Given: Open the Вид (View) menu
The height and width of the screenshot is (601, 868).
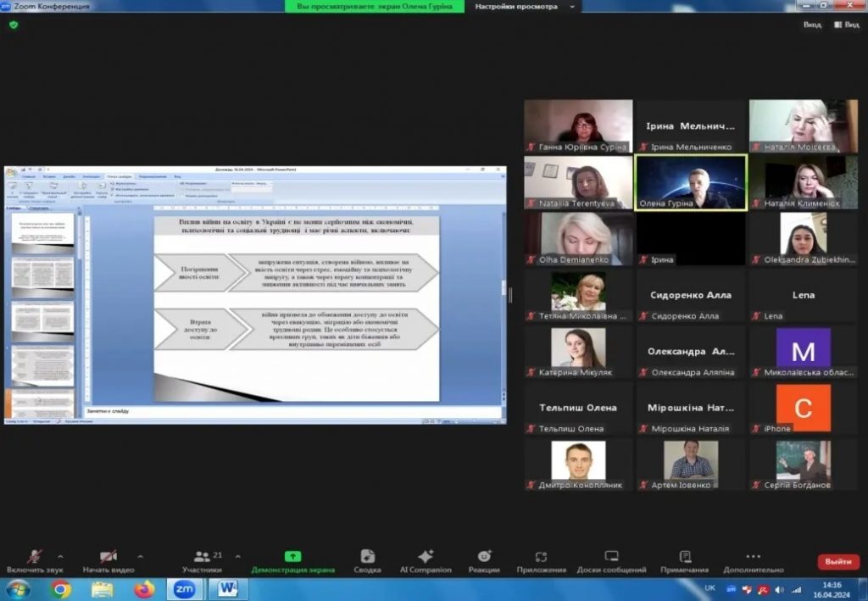Looking at the screenshot, I should 845,25.
